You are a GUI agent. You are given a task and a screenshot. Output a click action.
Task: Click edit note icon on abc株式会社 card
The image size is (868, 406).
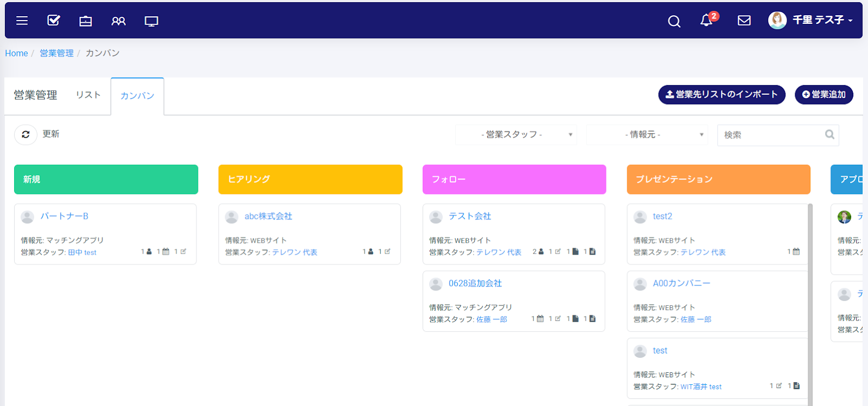387,252
